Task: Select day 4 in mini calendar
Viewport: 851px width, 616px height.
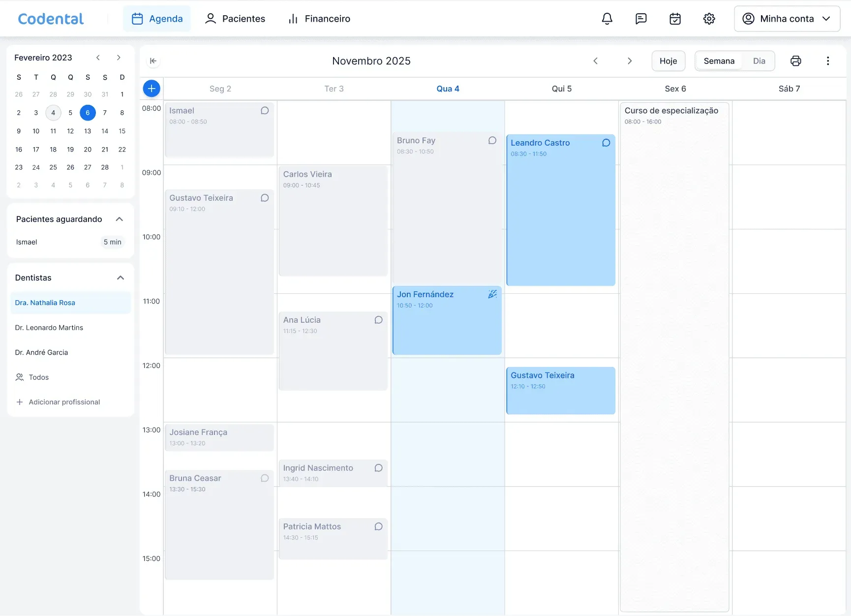Action: click(53, 113)
